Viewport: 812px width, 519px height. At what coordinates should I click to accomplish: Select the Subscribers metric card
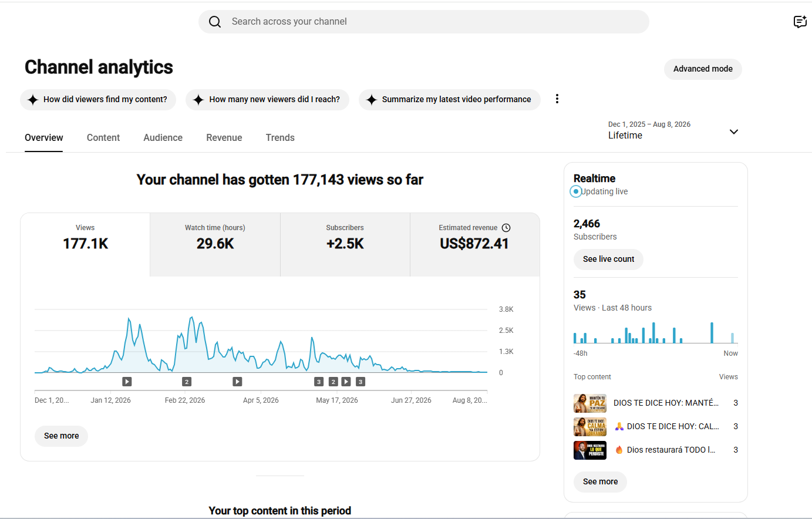pyautogui.click(x=345, y=244)
